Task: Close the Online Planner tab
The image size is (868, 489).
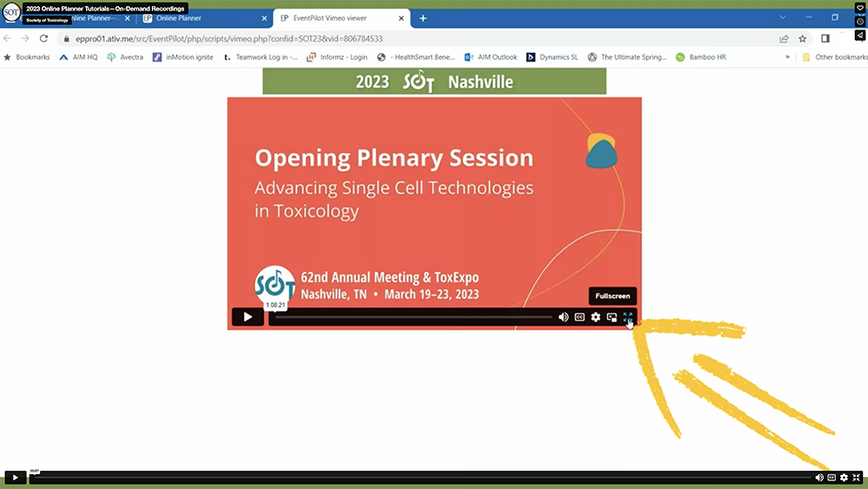Action: [264, 18]
